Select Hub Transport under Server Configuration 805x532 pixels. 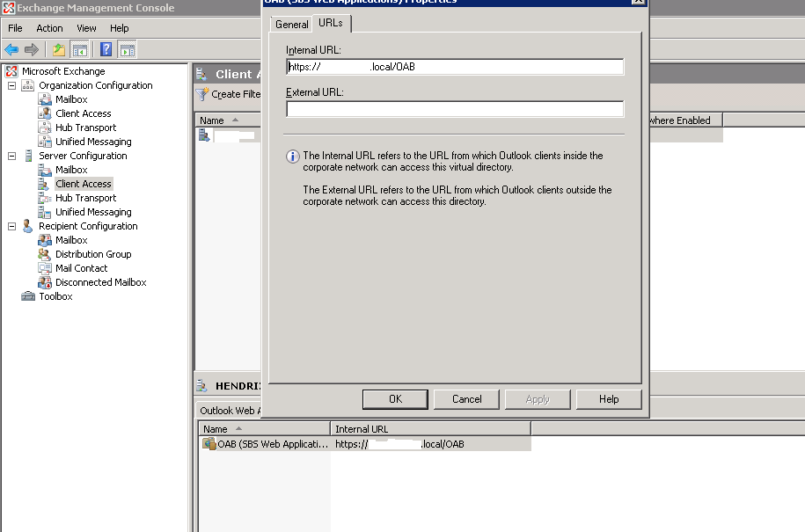tap(85, 198)
